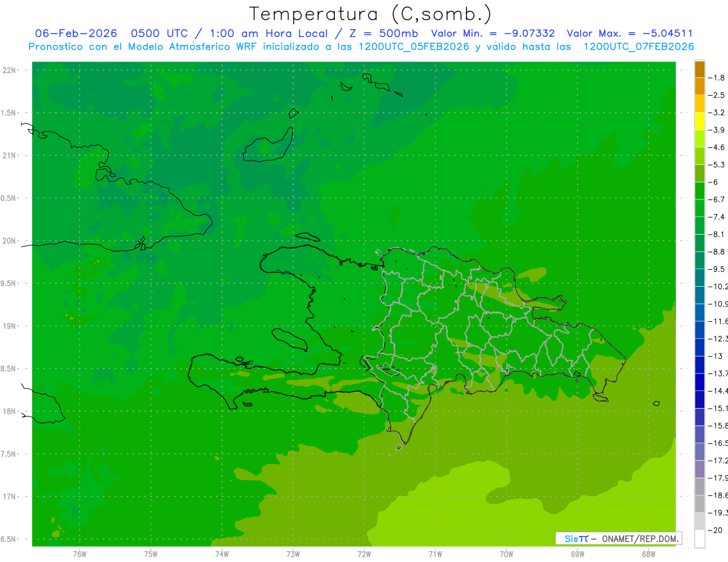Click the '75W' longitude label

point(150,554)
